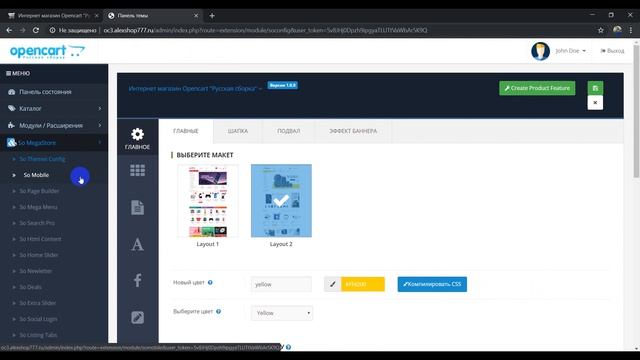Open the Facebook social section icon
Image resolution: width=640 pixels, height=360 pixels.
pos(138,280)
